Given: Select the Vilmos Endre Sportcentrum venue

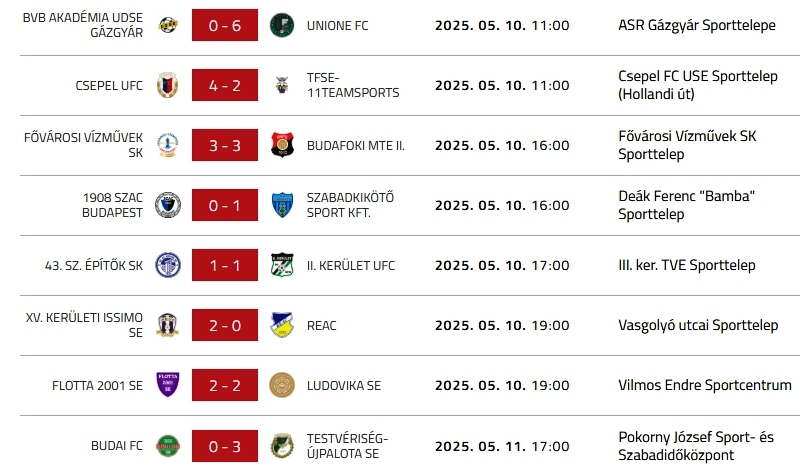Looking at the screenshot, I should pyautogui.click(x=704, y=385).
